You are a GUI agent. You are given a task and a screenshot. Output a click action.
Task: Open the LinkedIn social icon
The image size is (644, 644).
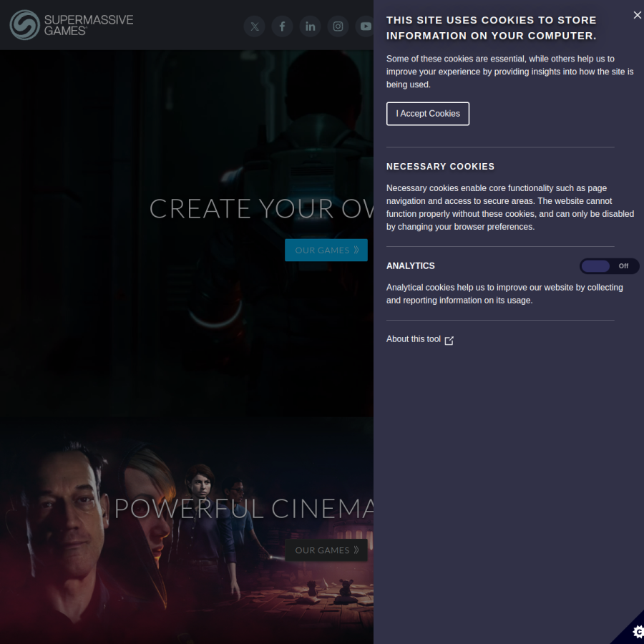click(310, 26)
